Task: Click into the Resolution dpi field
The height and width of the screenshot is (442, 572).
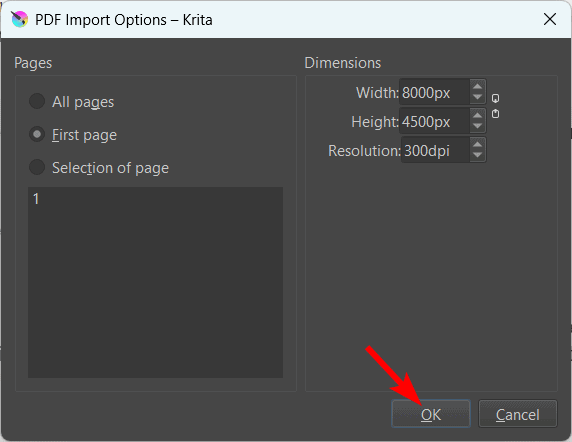Action: 435,150
